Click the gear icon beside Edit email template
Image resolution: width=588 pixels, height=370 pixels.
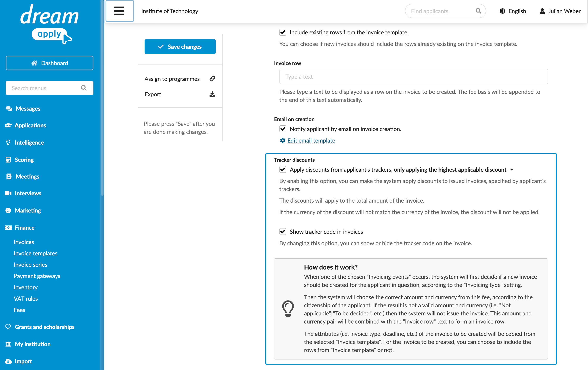click(282, 141)
